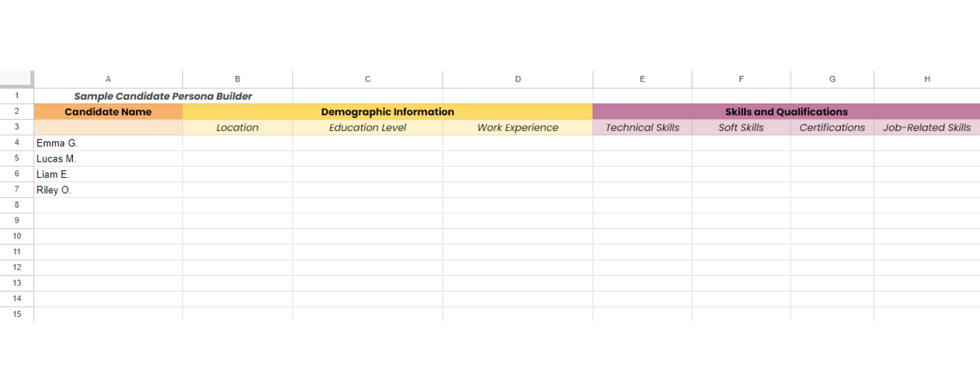Click the Riley O. name cell
This screenshot has width=980, height=392.
tap(108, 190)
